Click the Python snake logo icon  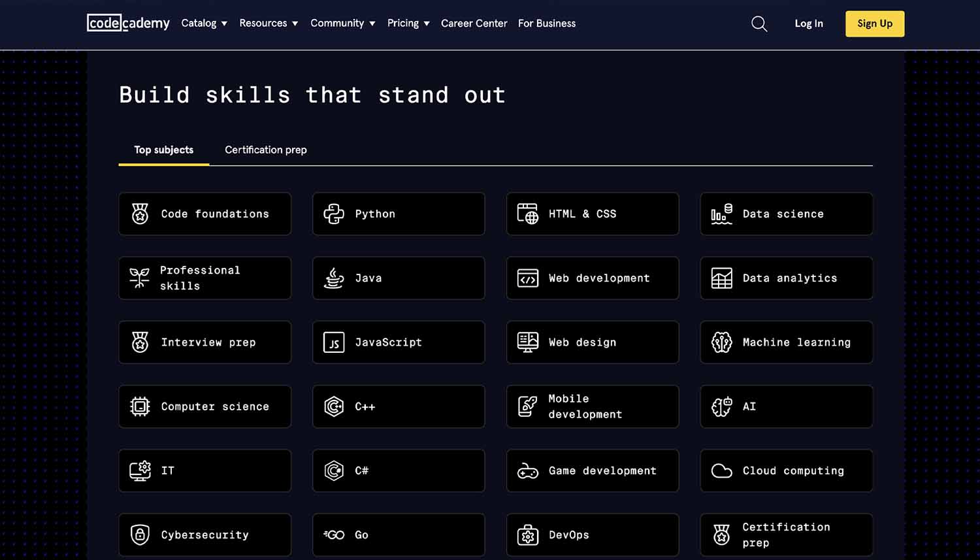pyautogui.click(x=334, y=214)
